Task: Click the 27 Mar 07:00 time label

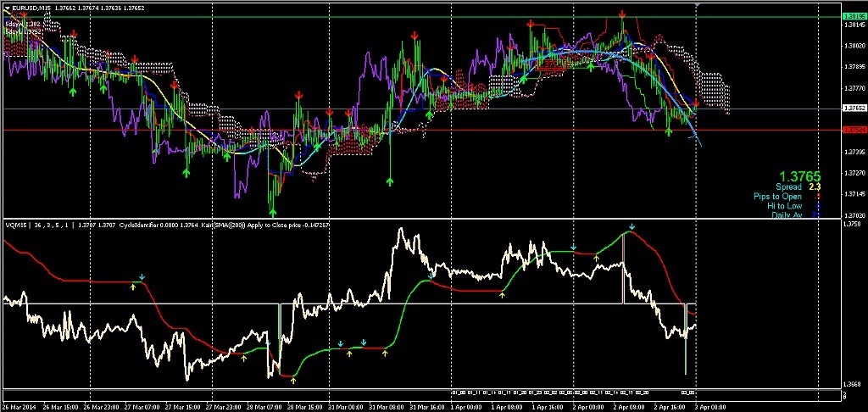Action: [x=142, y=407]
